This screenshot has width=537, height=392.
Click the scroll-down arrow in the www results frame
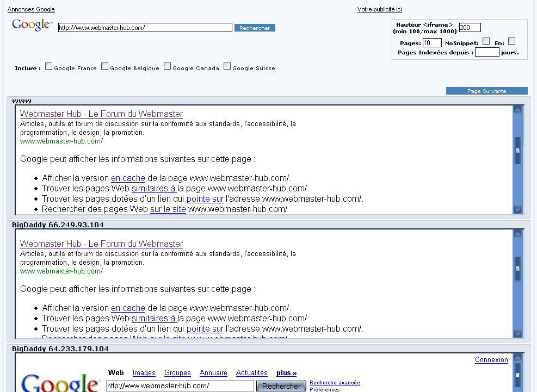pyautogui.click(x=517, y=209)
